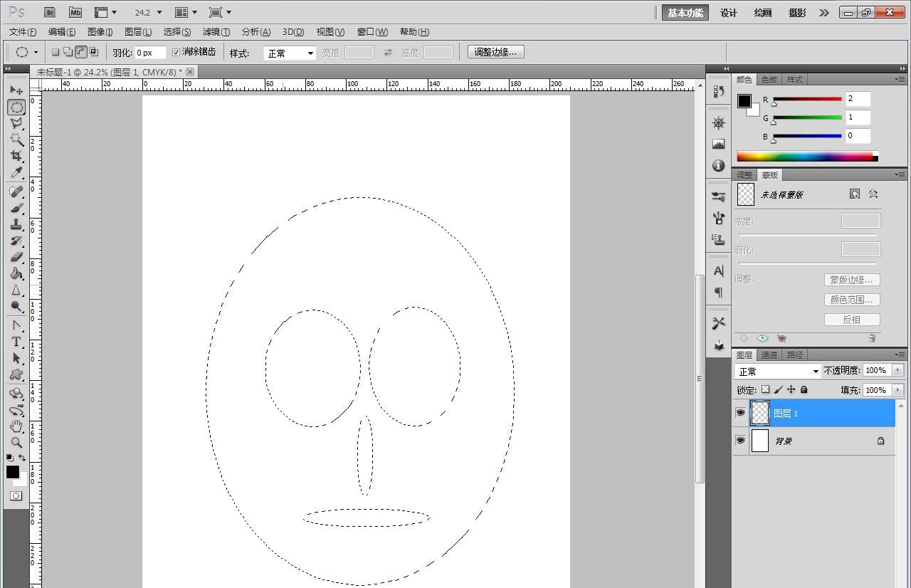Click the foreground color swatch in toolbox

point(13,472)
